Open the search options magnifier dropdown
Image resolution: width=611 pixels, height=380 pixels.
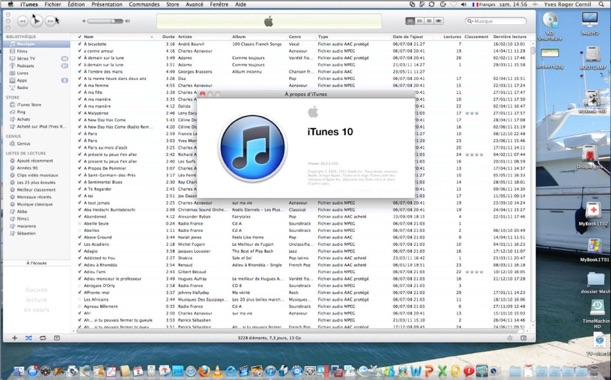[470, 21]
